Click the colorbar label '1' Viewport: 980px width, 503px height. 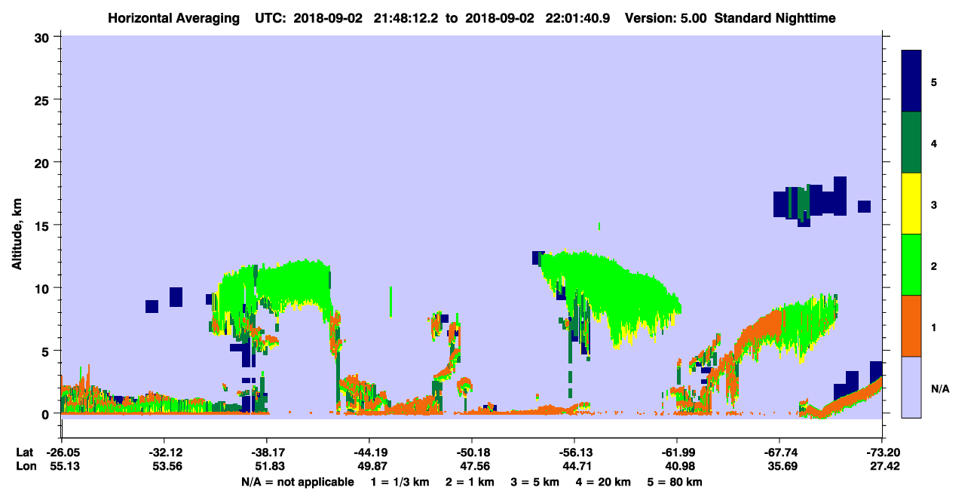[934, 327]
